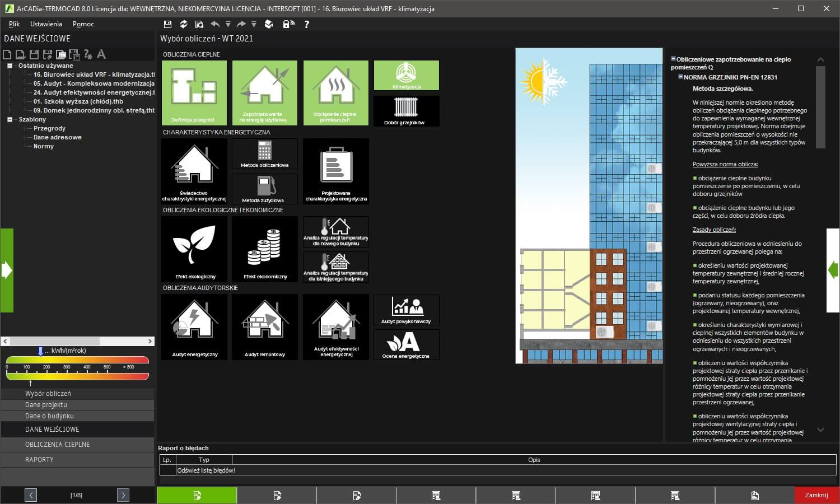This screenshot has height=504, width=840.
Task: Open the Plik menu
Action: (14, 24)
